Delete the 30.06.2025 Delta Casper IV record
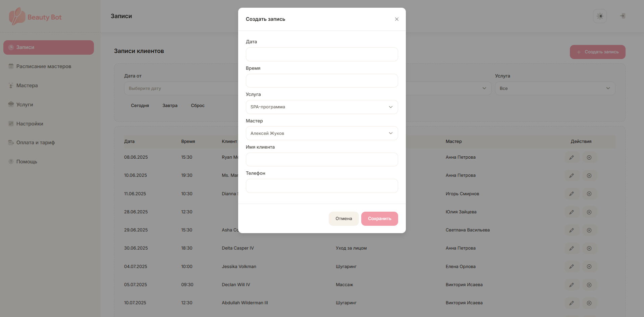644x317 pixels. point(589,249)
